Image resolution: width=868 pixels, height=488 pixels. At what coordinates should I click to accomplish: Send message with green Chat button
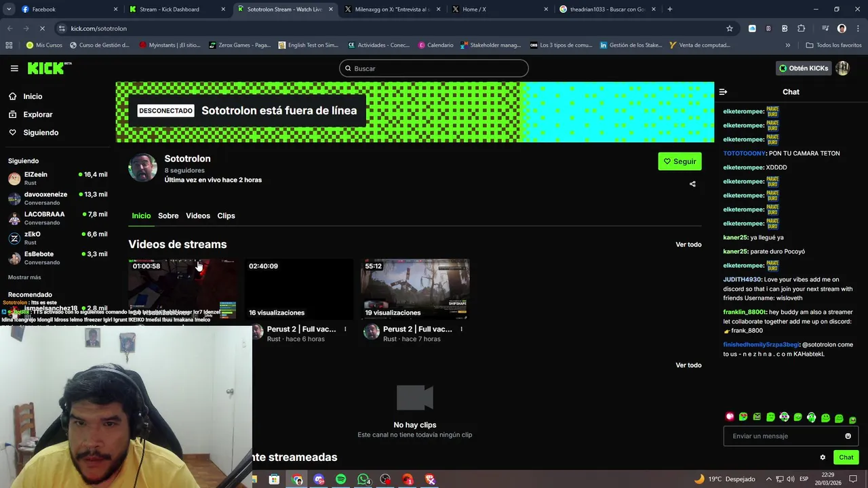(x=846, y=457)
